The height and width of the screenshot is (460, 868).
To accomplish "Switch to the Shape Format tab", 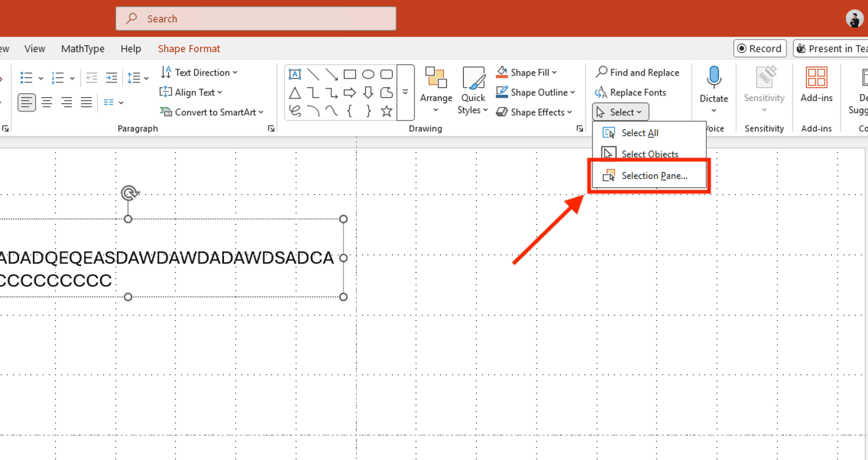I will pyautogui.click(x=189, y=49).
